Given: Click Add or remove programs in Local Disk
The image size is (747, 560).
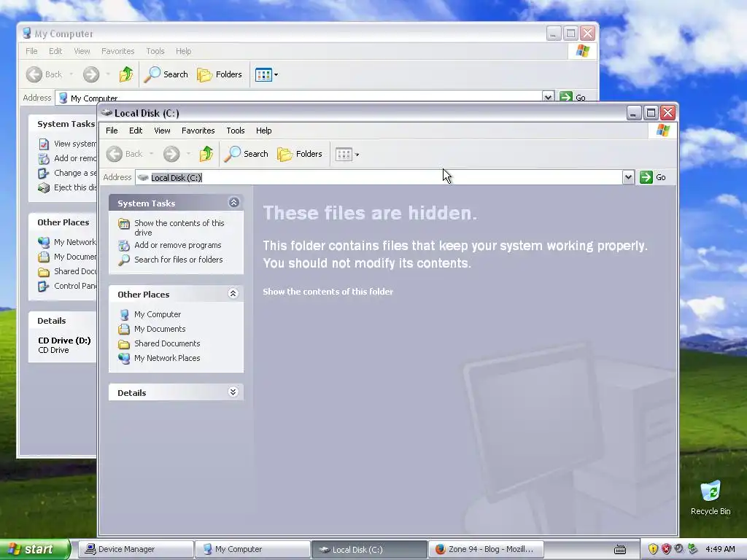Looking at the screenshot, I should 178,245.
